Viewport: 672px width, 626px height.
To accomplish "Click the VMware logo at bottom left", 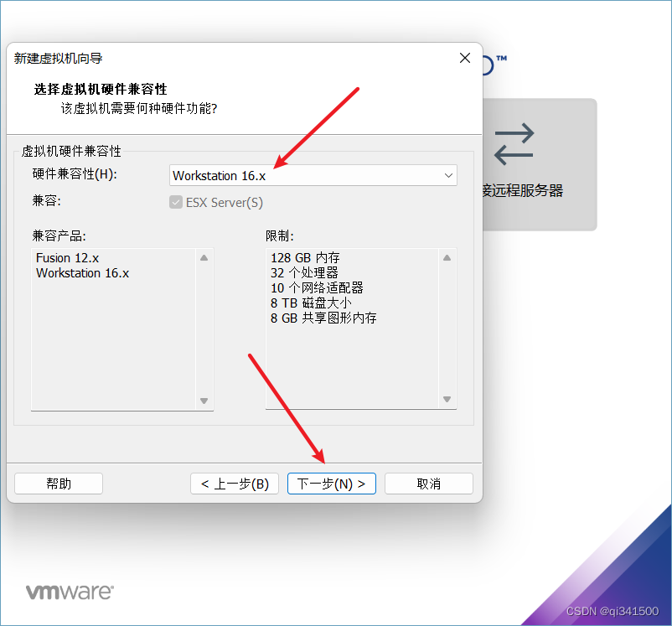I will [70, 592].
